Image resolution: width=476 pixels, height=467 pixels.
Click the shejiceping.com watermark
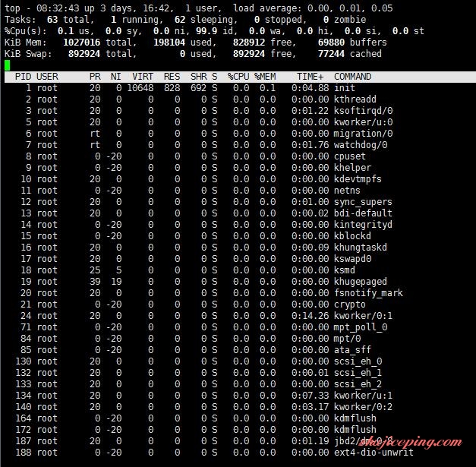pos(410,442)
